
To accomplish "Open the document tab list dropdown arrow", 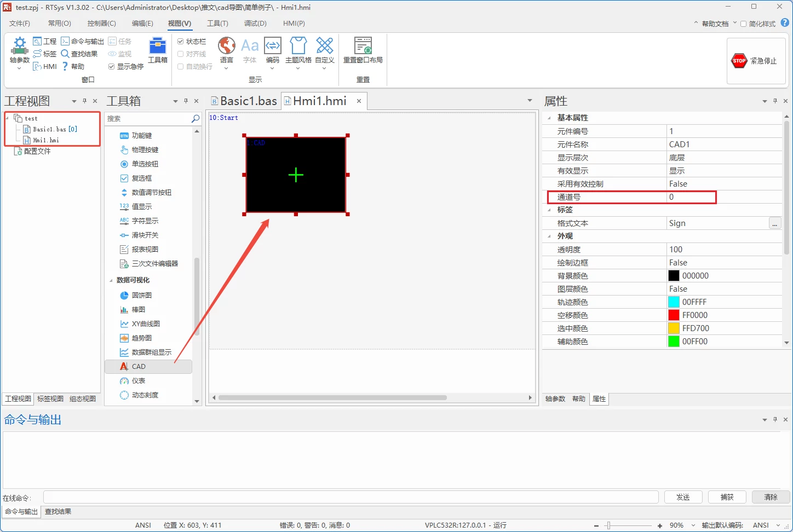I will pos(530,101).
